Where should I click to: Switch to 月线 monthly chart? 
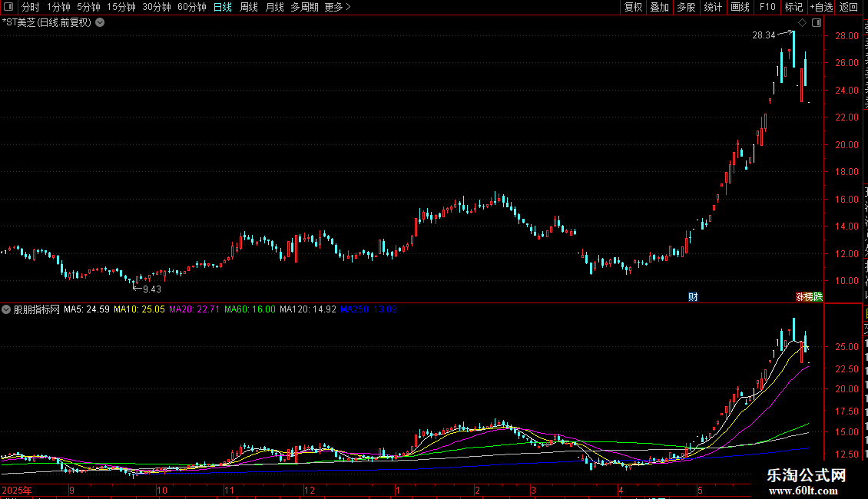274,7
